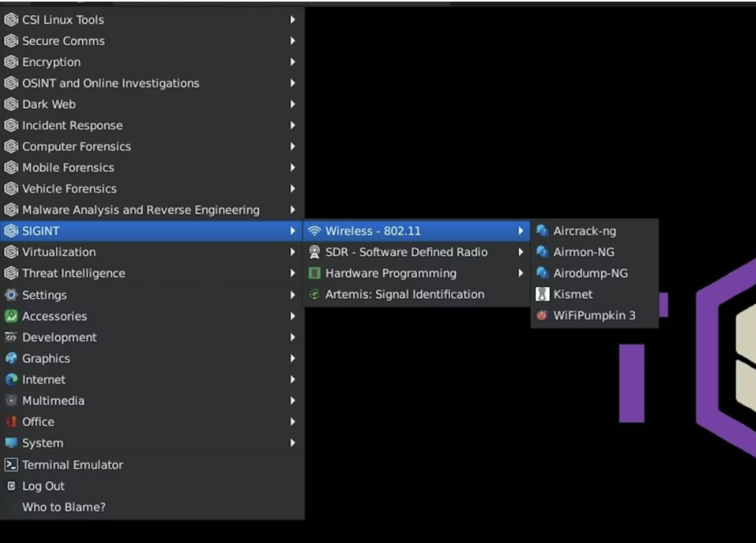Click the Terminal Emulator icon
Screen dimensions: 756x543
coord(11,465)
